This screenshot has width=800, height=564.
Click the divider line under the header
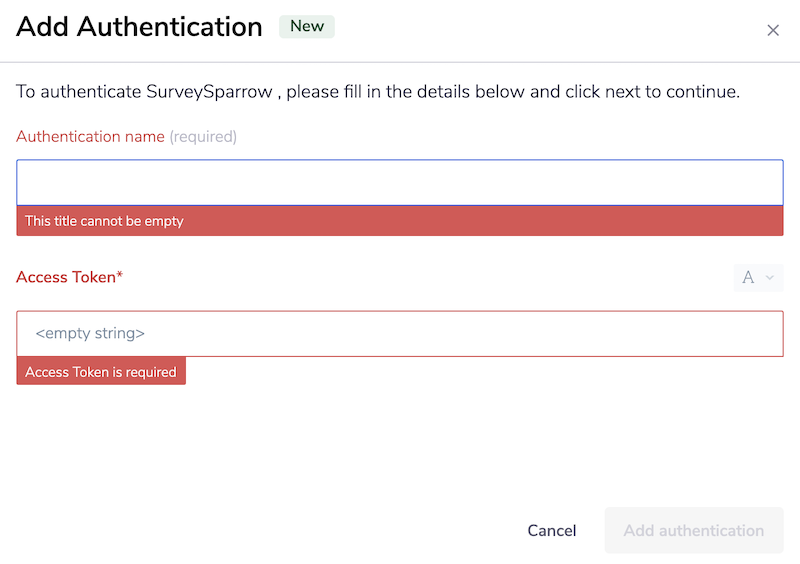pyautogui.click(x=399, y=62)
